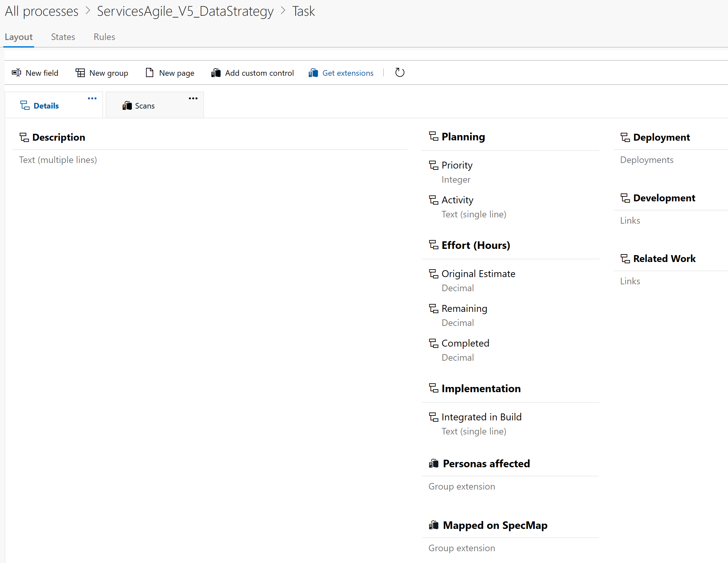
Task: Click the New field icon
Action: pyautogui.click(x=16, y=72)
